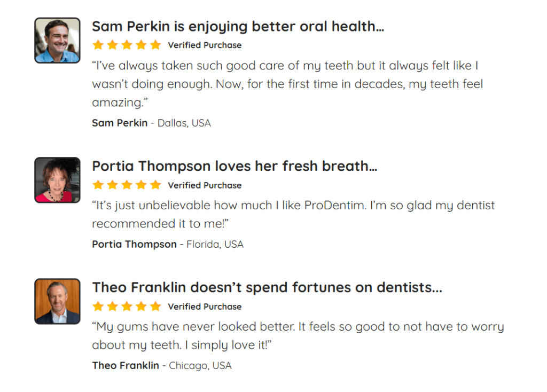This screenshot has width=547, height=392.
Task: Click Verified Purchase label under Theo Franklin
Action: pos(205,307)
